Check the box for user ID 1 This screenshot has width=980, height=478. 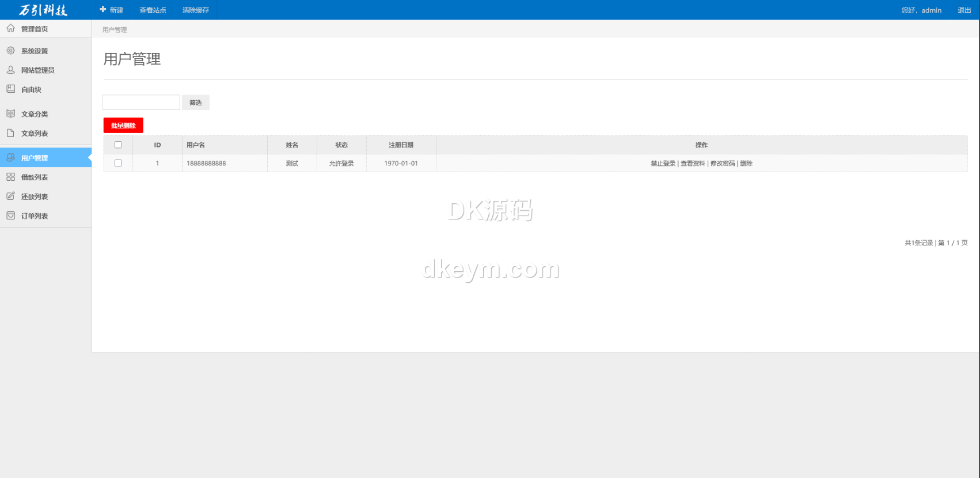(118, 163)
